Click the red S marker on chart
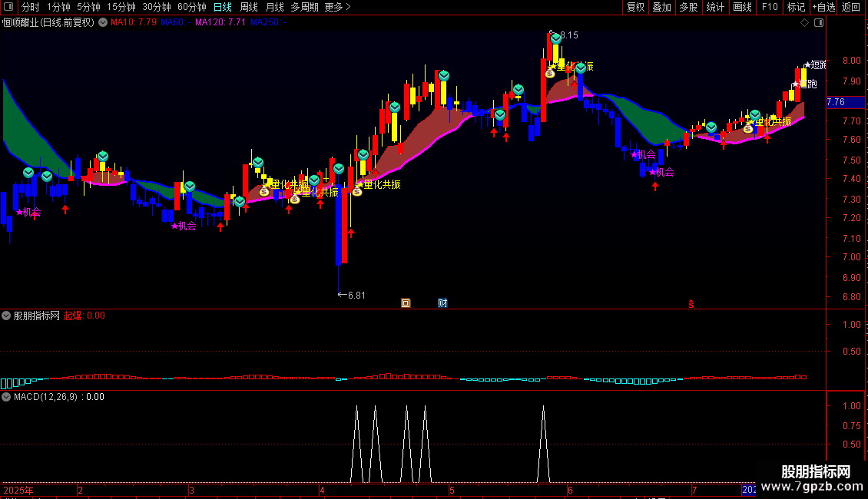The image size is (868, 499). [x=691, y=304]
